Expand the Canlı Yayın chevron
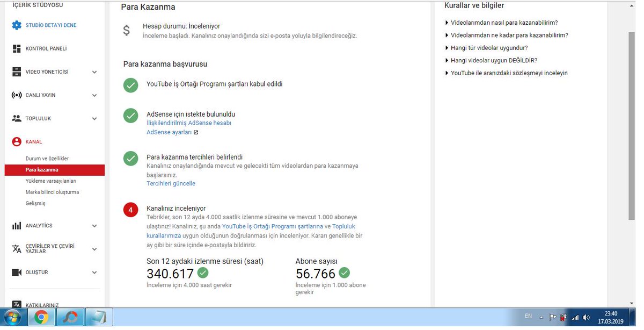The width and height of the screenshot is (644, 330). tap(94, 95)
